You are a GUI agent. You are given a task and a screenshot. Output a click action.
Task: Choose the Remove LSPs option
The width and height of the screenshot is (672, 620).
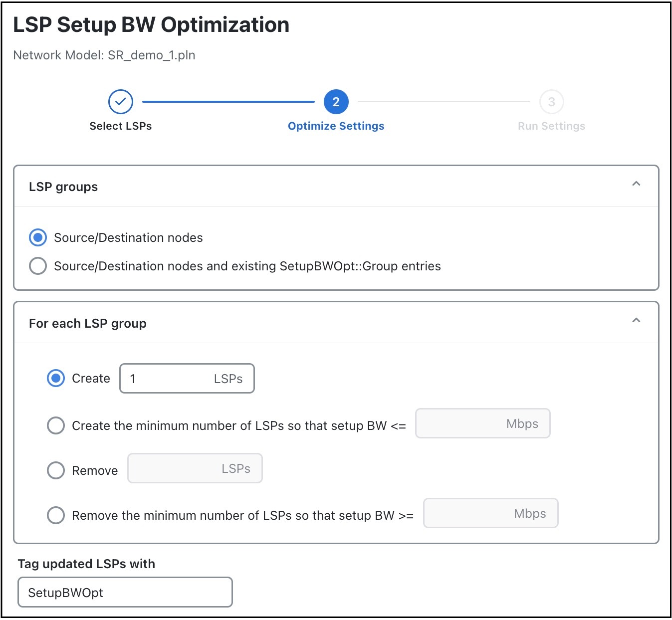coord(55,470)
